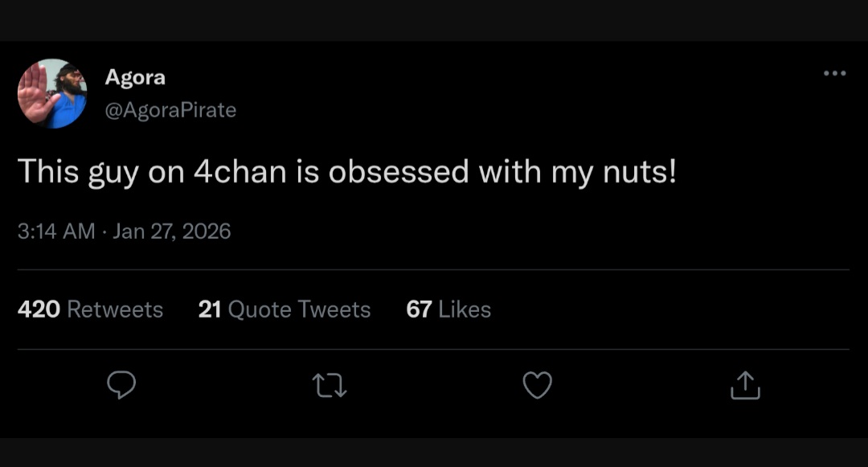Image resolution: width=868 pixels, height=467 pixels.
Task: View the list of 420 Retweets
Action: click(x=90, y=309)
